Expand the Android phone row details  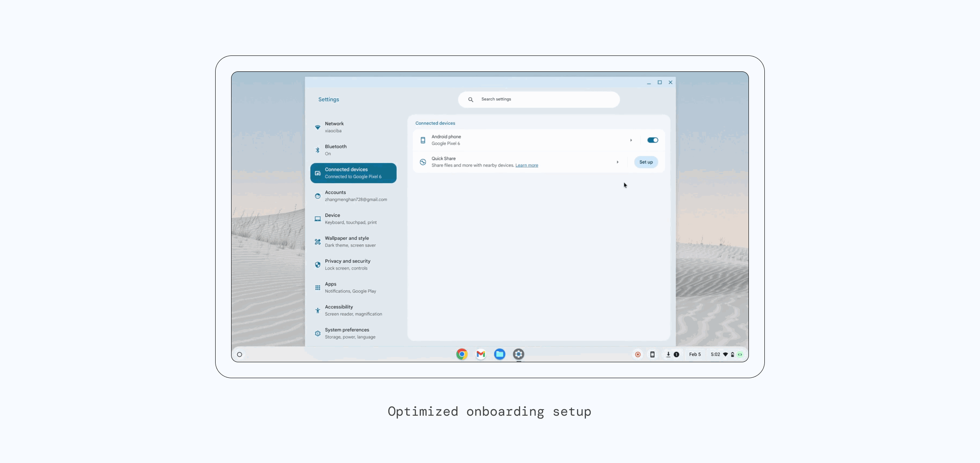point(631,140)
